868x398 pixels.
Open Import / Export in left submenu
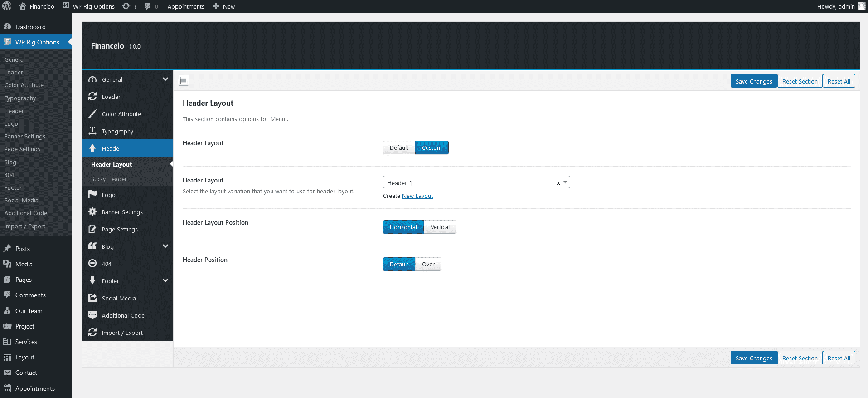[x=25, y=226]
